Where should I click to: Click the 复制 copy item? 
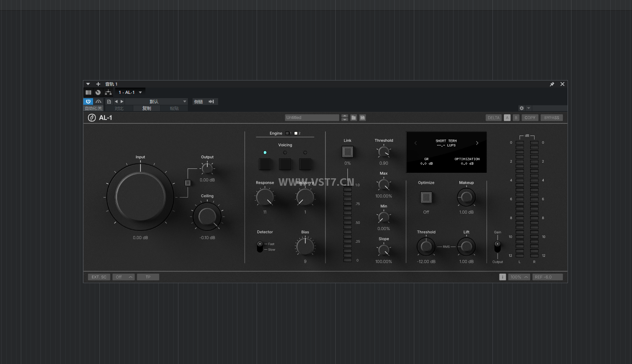(x=147, y=108)
